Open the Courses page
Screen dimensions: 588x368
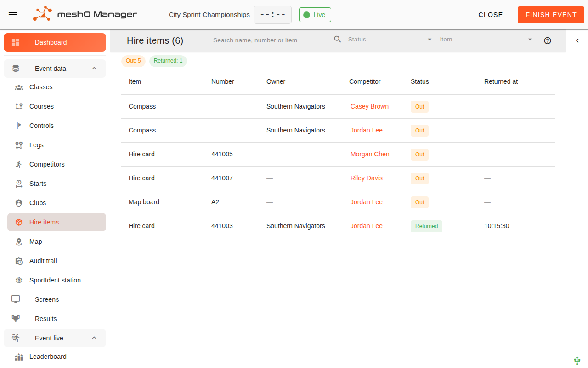tap(57, 106)
